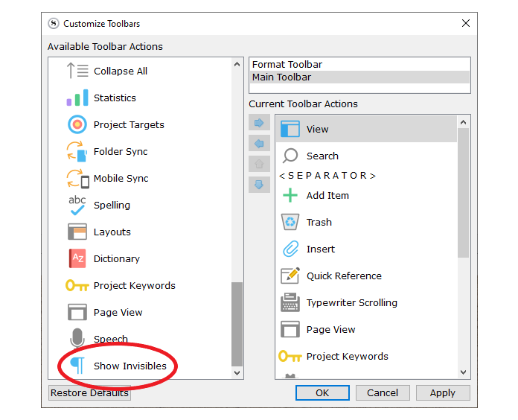Click the left arrow to remove action

pos(259,144)
